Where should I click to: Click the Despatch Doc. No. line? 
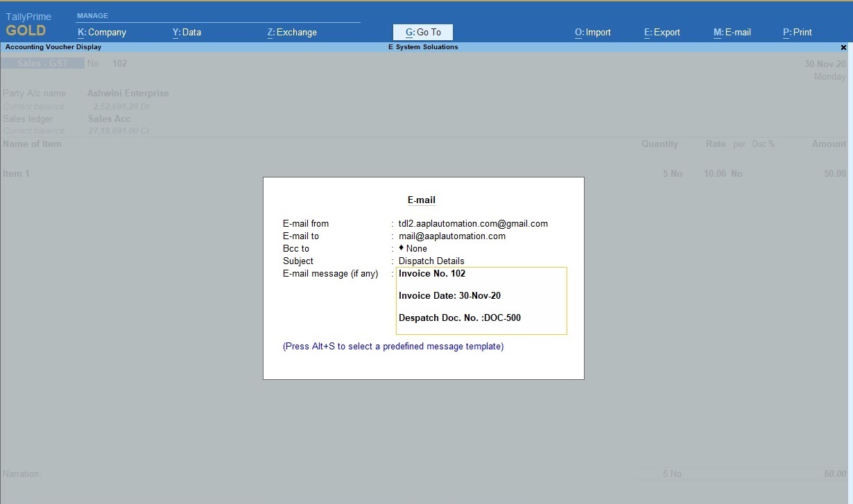tap(459, 318)
